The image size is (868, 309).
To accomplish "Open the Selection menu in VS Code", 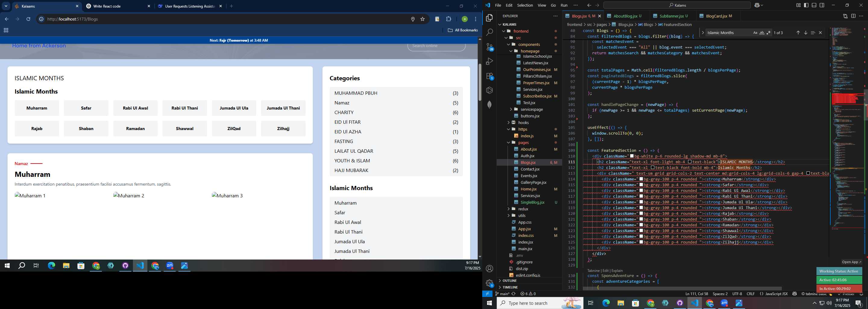I will click(525, 5).
